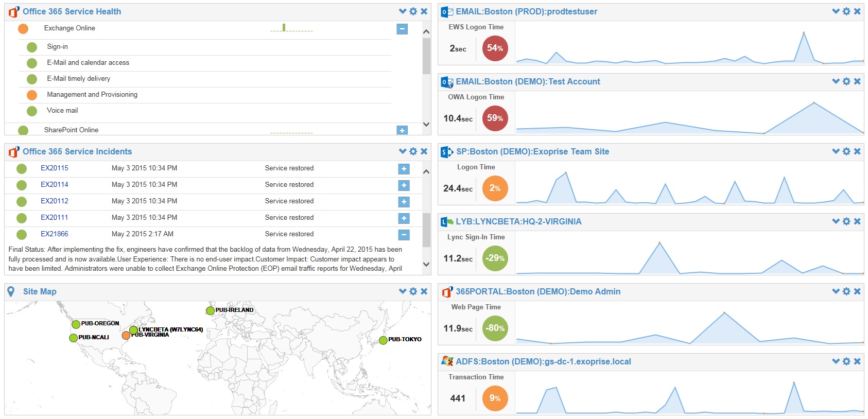
Task: Expand details for incident EX20111
Action: coord(404,218)
